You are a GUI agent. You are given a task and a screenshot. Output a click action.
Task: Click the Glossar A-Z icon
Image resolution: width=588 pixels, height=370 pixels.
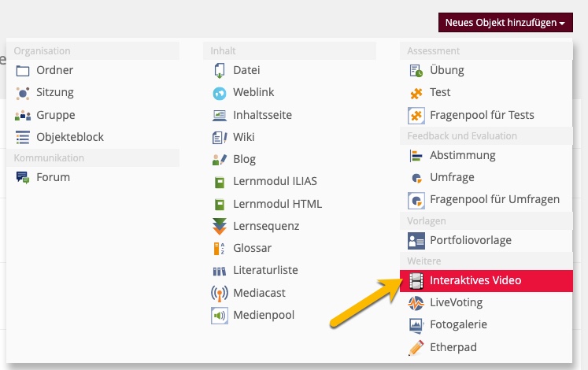tap(220, 249)
